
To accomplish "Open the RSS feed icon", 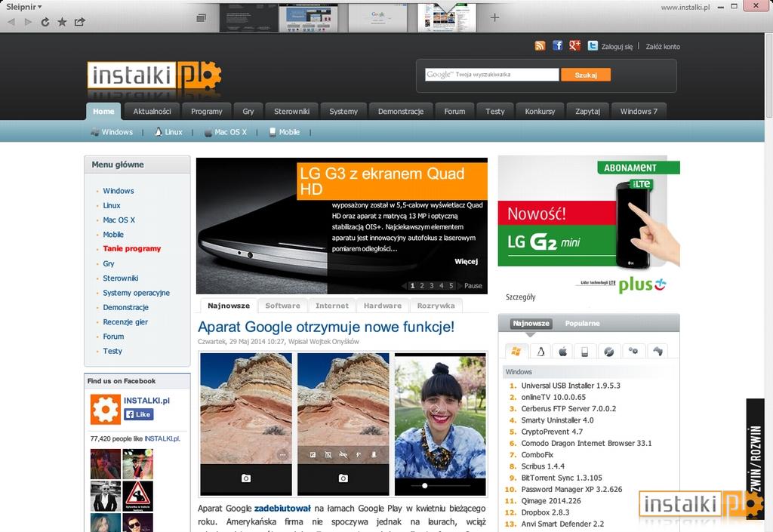I will [540, 46].
